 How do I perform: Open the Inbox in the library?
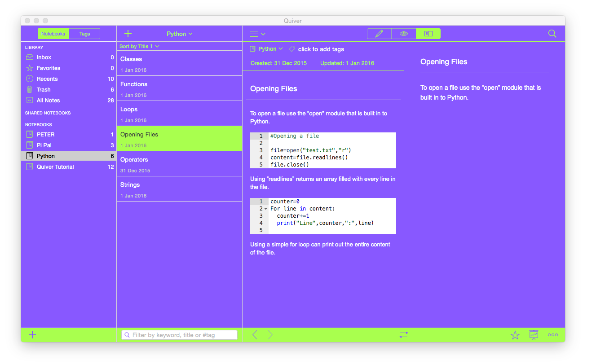coord(69,57)
